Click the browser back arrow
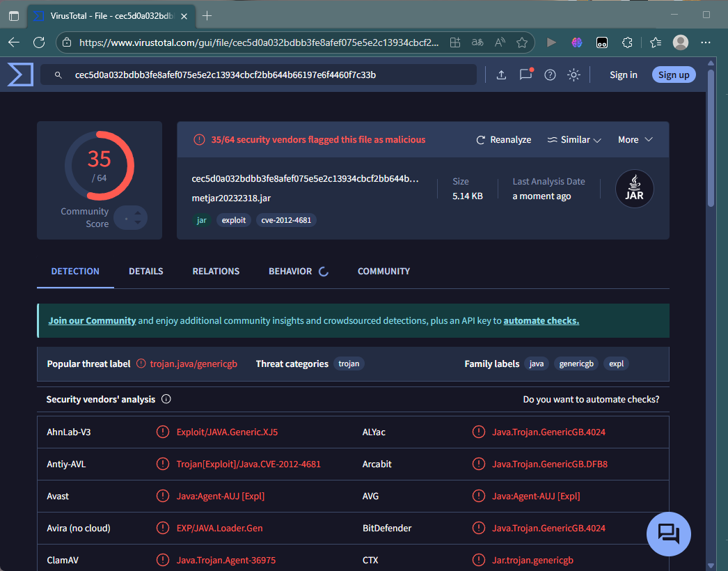728x571 pixels. (x=14, y=42)
